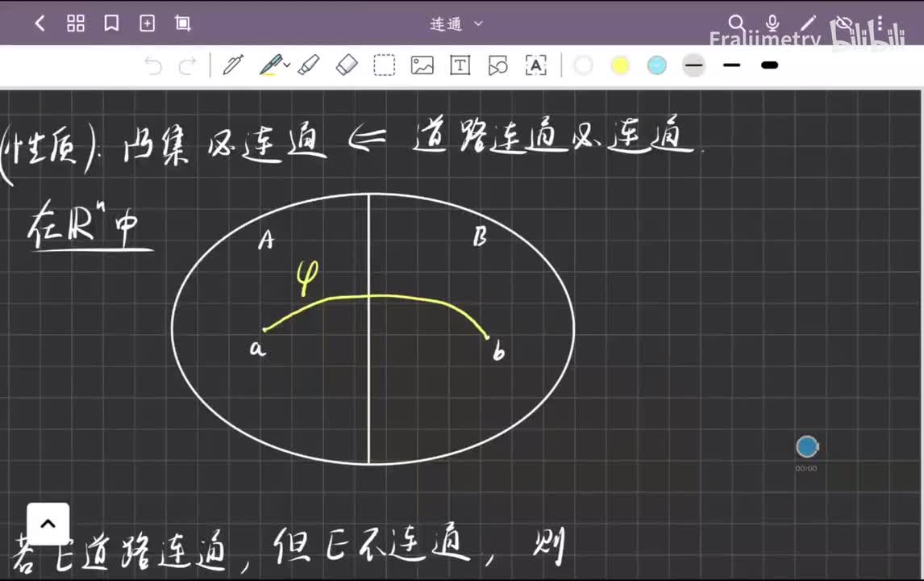The height and width of the screenshot is (581, 924).
Task: Pick the yellow color swatch
Action: [620, 65]
